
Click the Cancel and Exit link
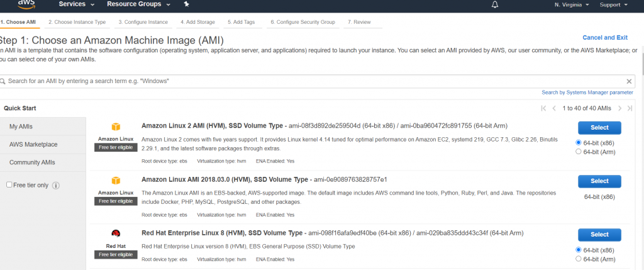(x=605, y=38)
